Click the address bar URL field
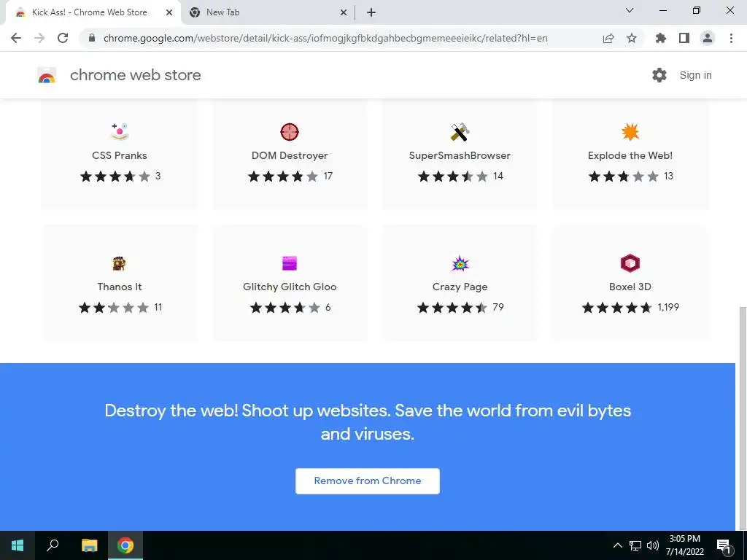The width and height of the screenshot is (747, 560). tap(325, 38)
